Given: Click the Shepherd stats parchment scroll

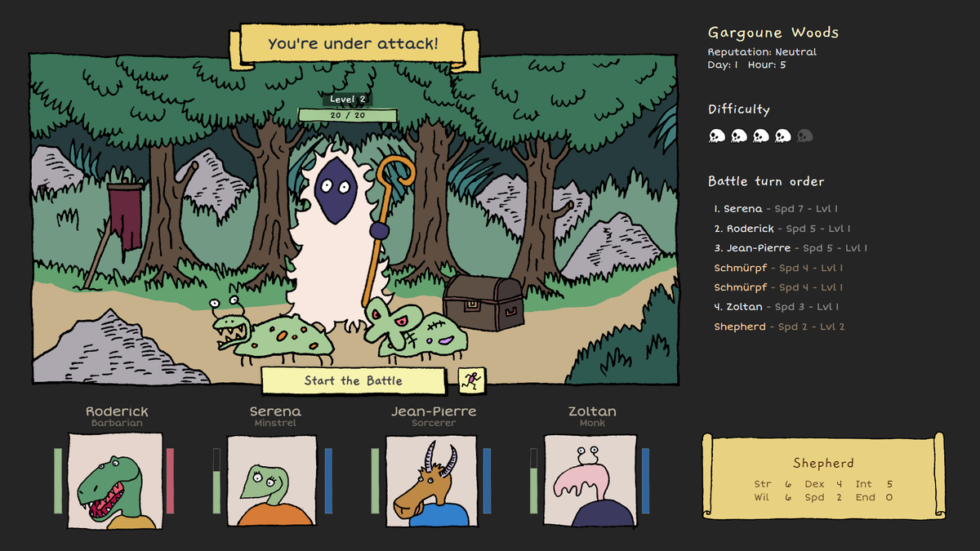Looking at the screenshot, I should pyautogui.click(x=823, y=477).
